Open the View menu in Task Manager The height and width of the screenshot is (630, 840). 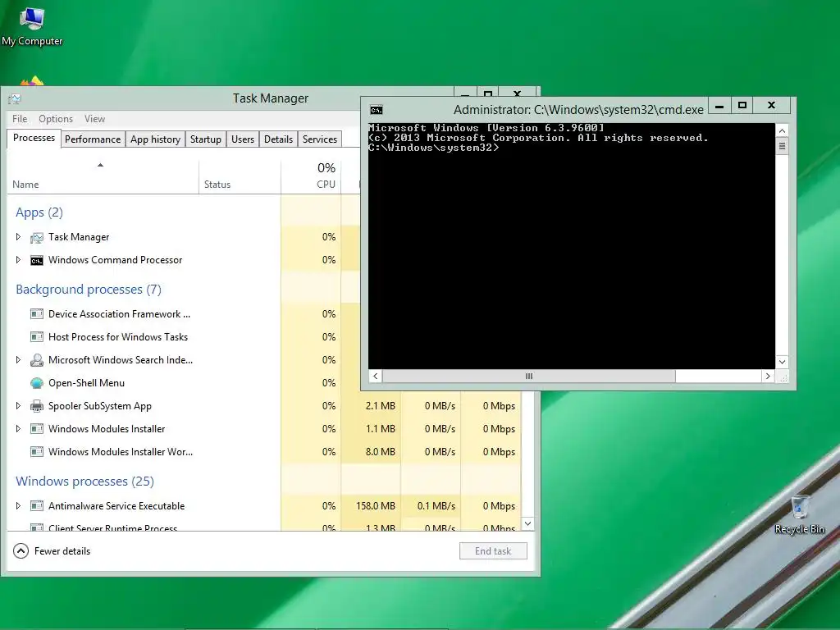pos(95,119)
